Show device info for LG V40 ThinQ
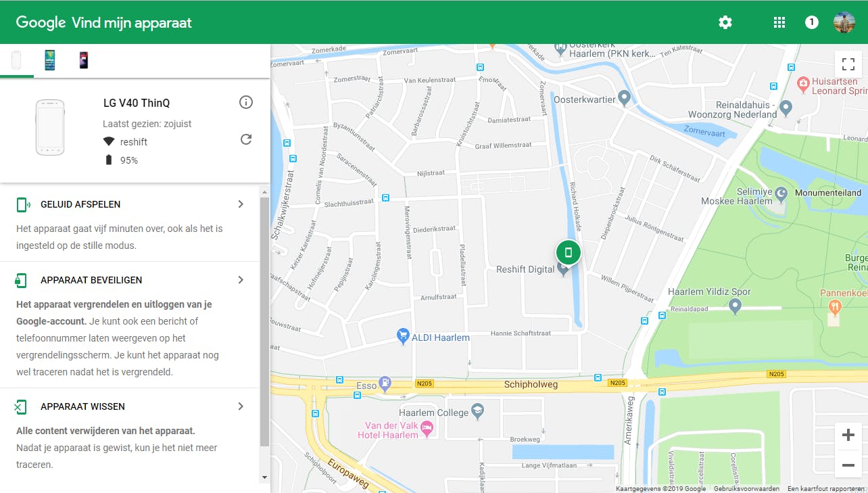Image resolution: width=868 pixels, height=493 pixels. point(246,102)
